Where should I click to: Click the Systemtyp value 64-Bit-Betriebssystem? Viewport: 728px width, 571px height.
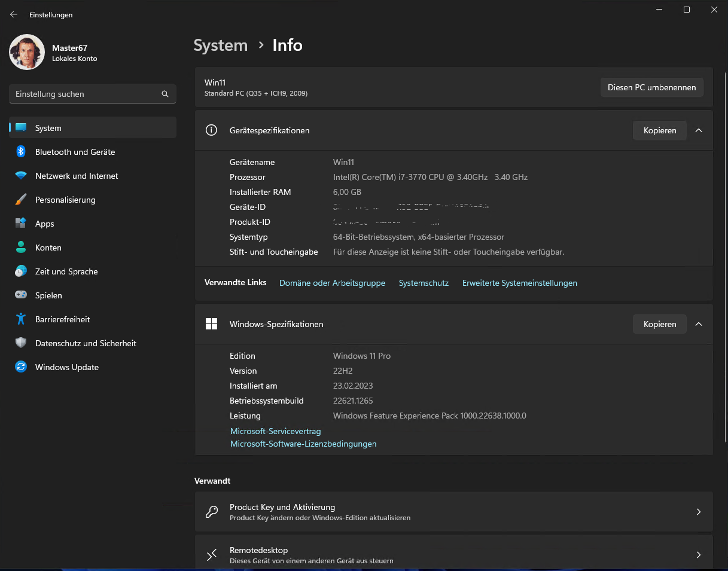(419, 237)
